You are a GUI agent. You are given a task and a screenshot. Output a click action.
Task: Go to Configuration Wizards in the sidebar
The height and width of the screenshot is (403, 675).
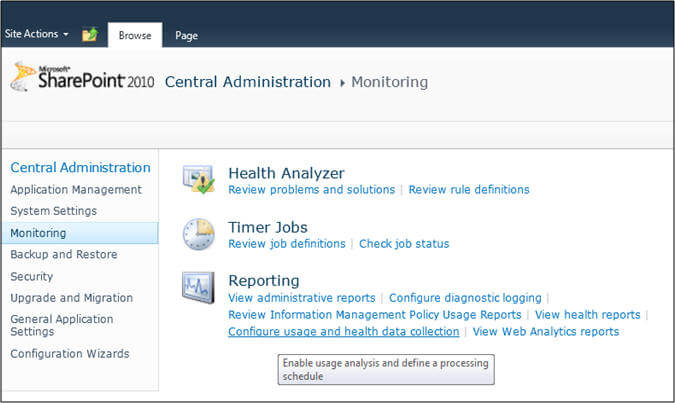(70, 353)
